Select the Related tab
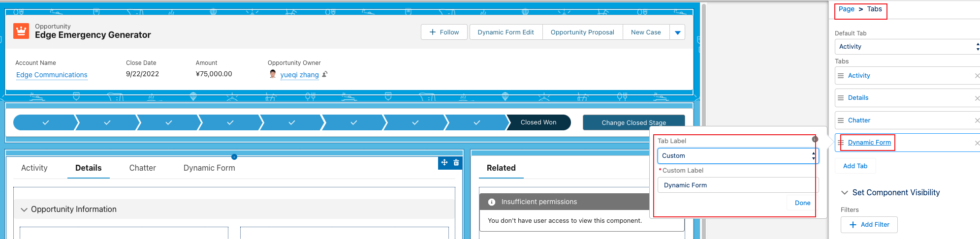980x239 pixels. [501, 168]
